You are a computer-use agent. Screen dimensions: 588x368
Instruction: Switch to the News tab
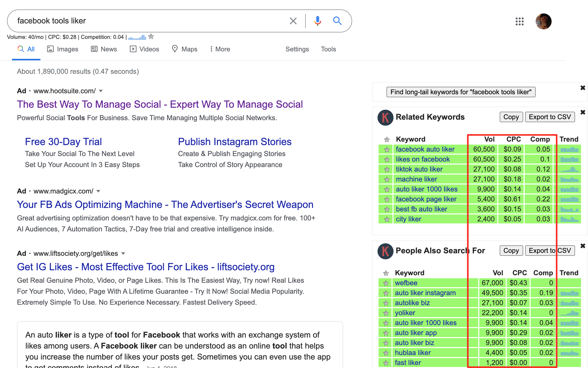tap(104, 49)
